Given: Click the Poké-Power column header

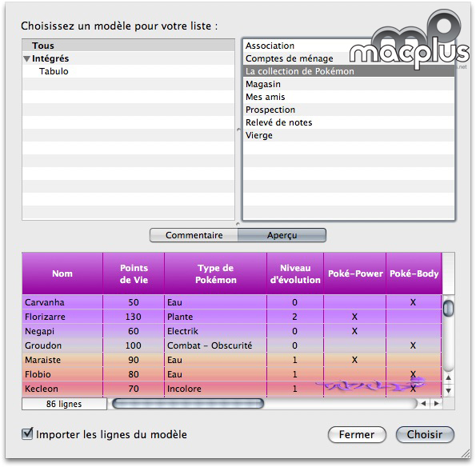Looking at the screenshot, I should [x=355, y=273].
